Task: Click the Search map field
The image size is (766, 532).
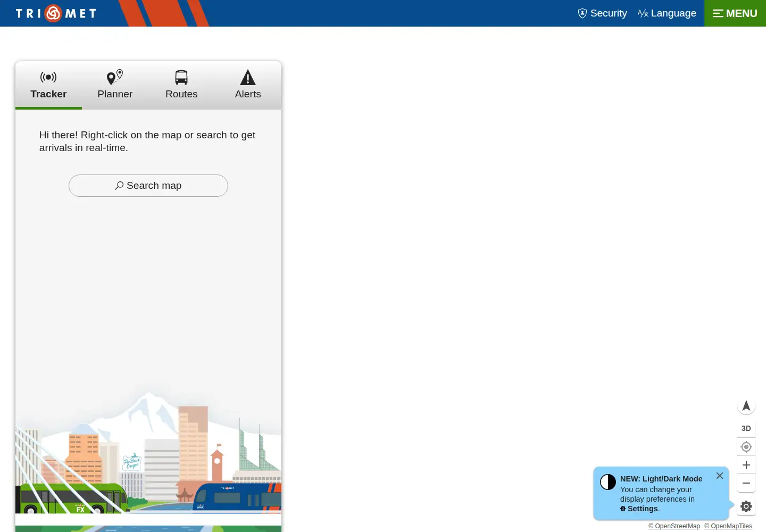Action: click(x=148, y=186)
